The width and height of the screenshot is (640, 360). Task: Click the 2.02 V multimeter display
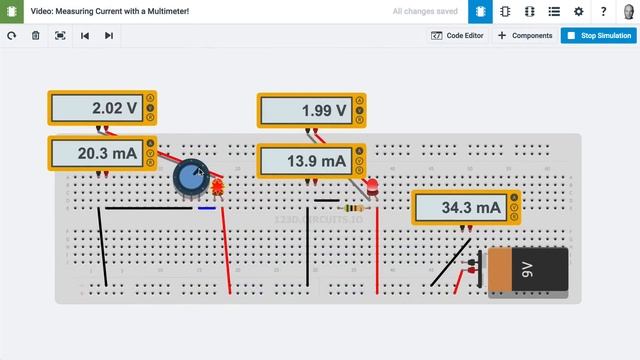point(98,108)
